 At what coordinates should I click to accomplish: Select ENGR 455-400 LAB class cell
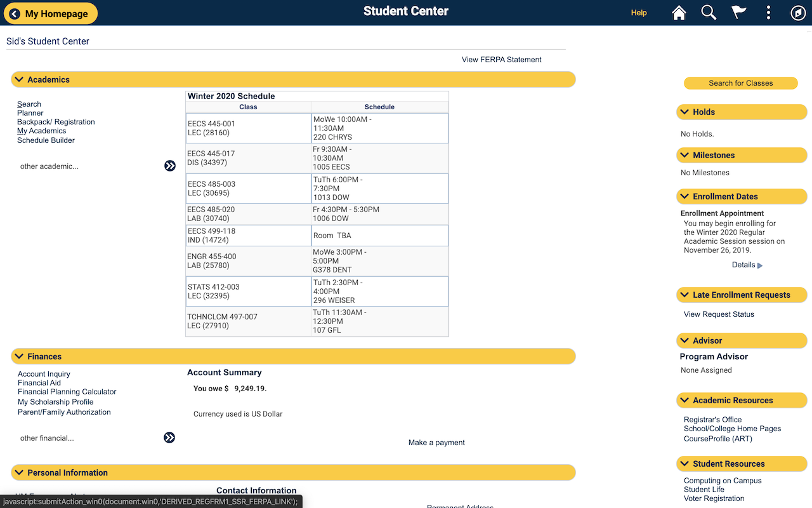tap(249, 261)
